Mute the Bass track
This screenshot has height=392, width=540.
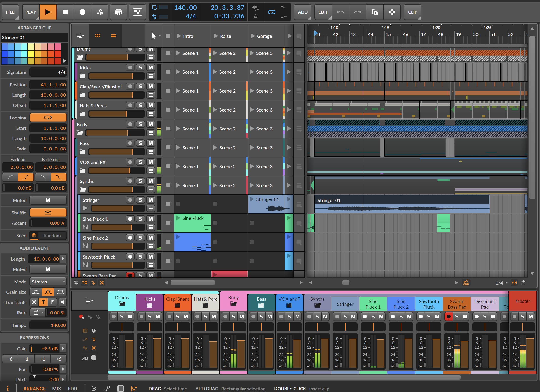[x=151, y=143]
